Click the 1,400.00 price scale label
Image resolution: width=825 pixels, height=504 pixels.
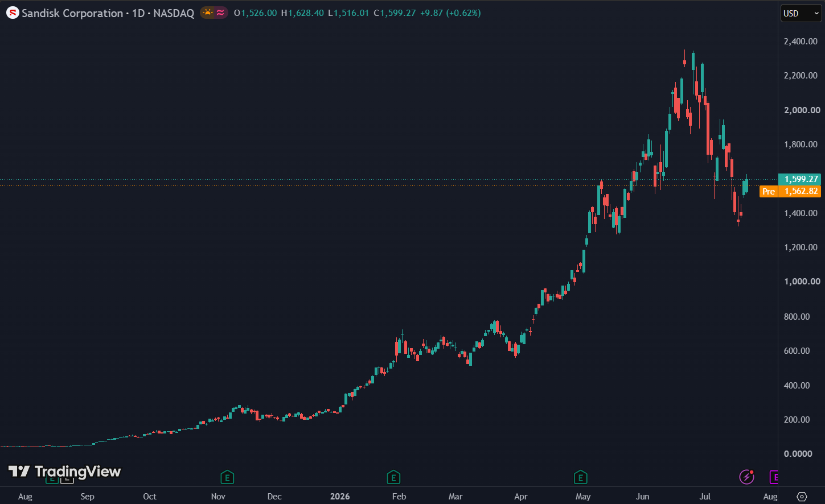[801, 213]
